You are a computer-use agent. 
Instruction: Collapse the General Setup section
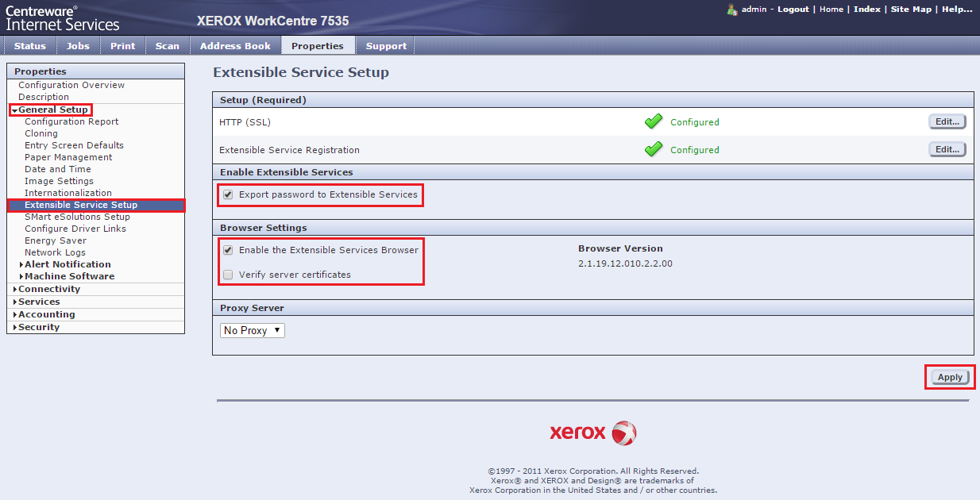(52, 110)
